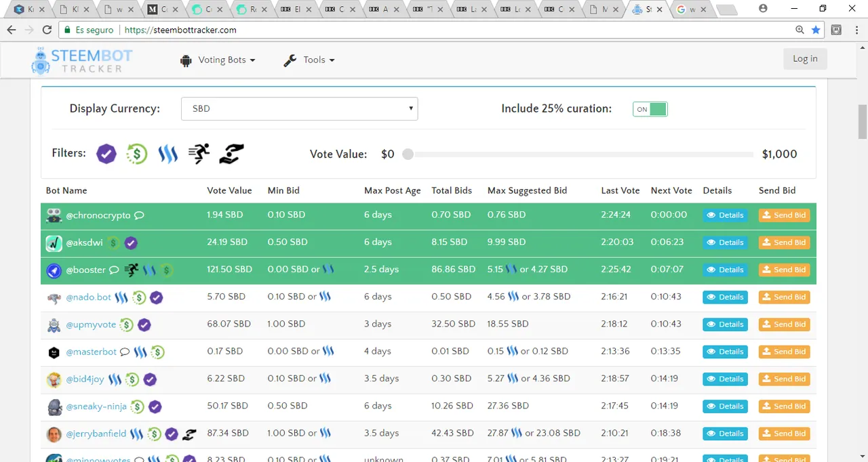868x462 pixels.
Task: Click the @masterbot comment bubble icon
Action: pos(125,352)
